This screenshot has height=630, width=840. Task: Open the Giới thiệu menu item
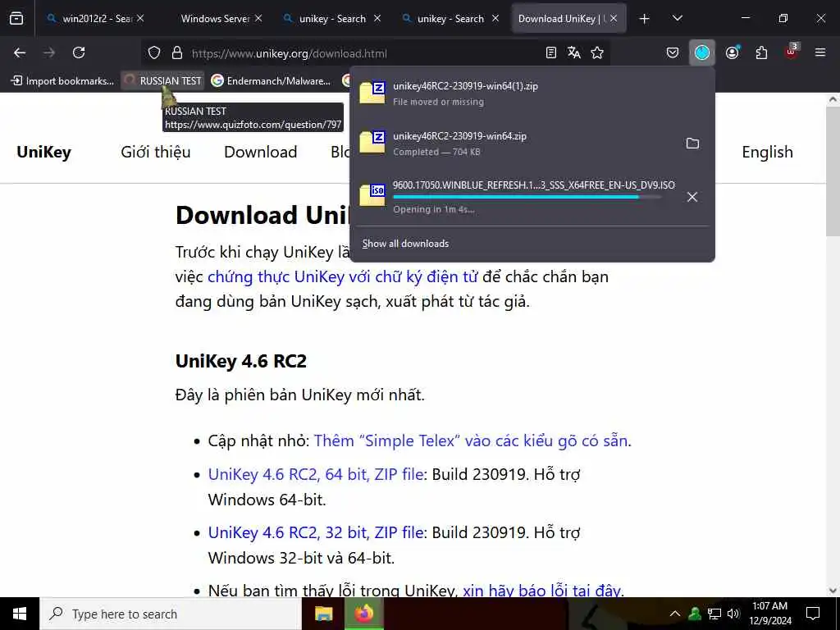(x=155, y=152)
